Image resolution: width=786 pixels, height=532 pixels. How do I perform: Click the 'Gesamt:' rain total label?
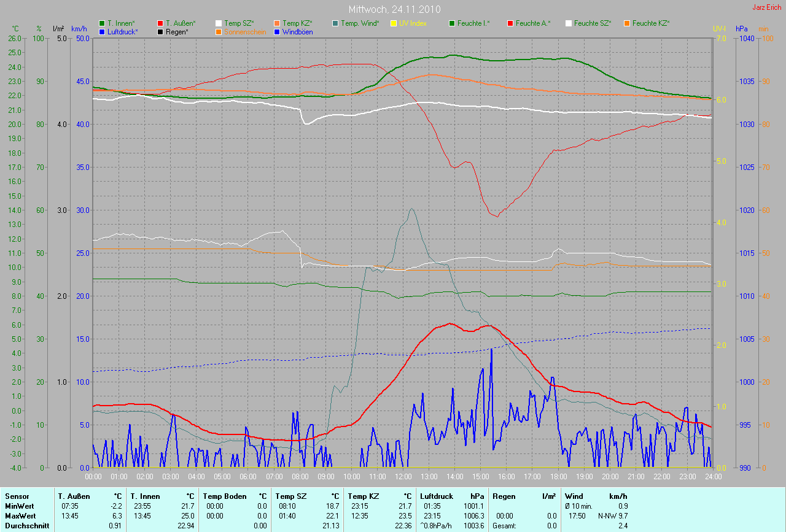(x=504, y=526)
